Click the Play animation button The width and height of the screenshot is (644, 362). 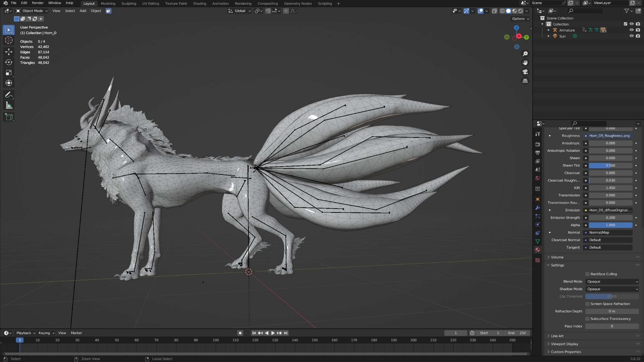[x=273, y=333]
